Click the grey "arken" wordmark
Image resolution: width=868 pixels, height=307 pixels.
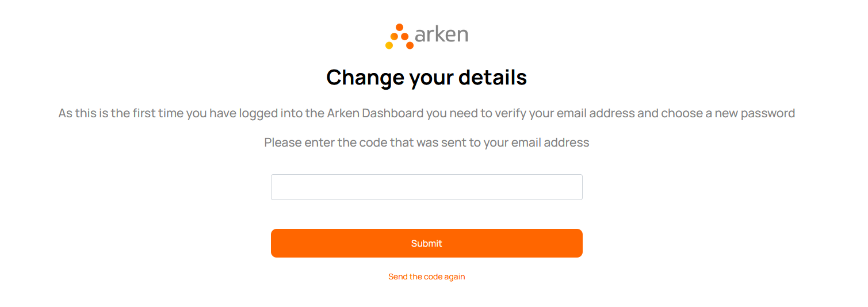tap(441, 34)
